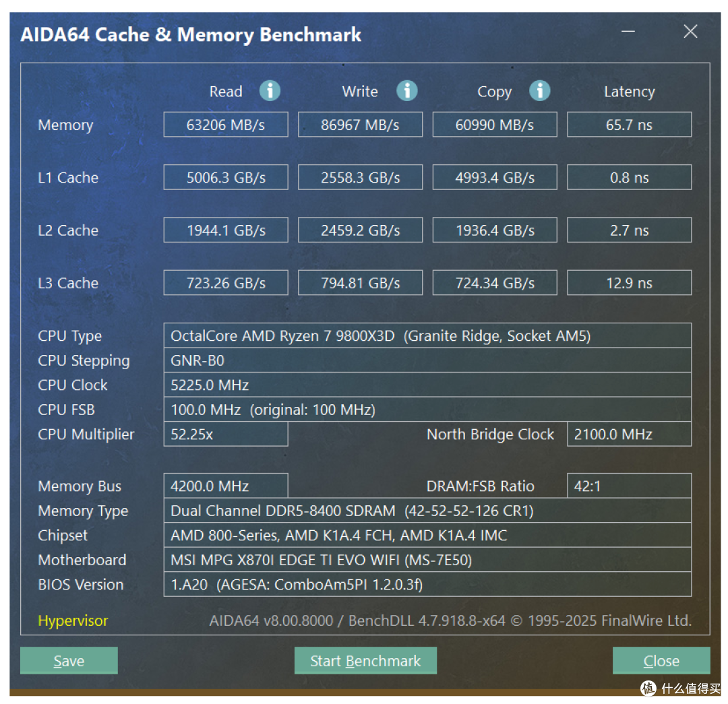
Task: Click BIOS Version value 1.A20
Action: [427, 584]
